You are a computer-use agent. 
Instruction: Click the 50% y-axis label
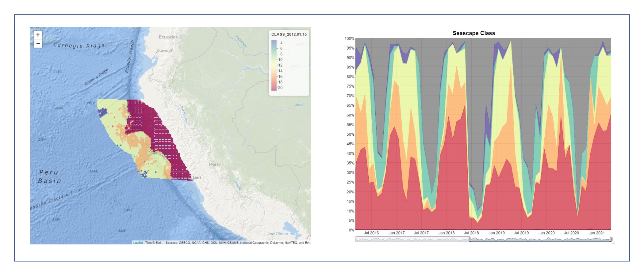[350, 134]
